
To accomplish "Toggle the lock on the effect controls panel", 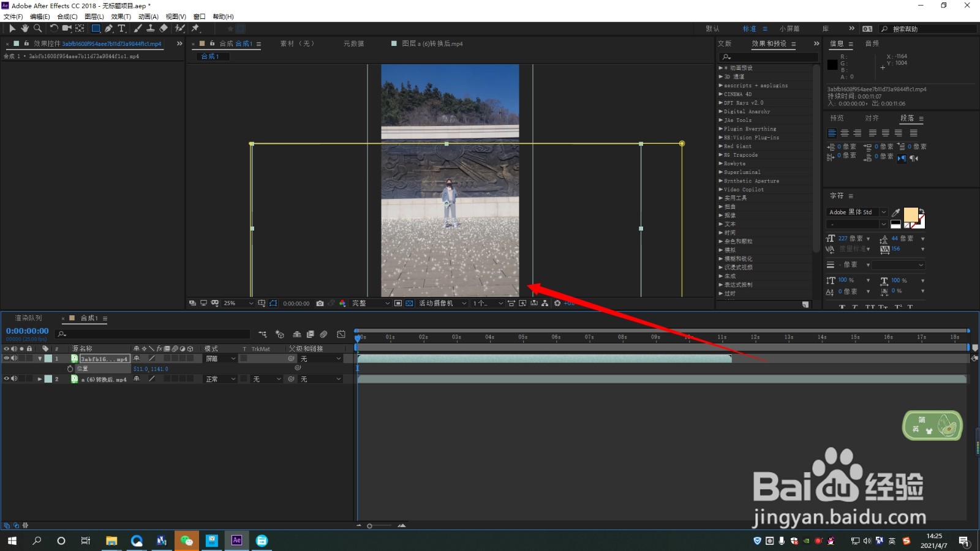I will [26, 43].
